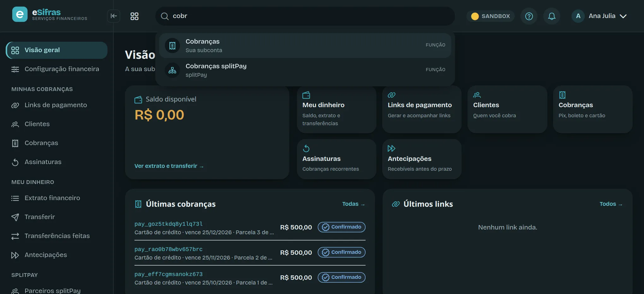Open Clientes in the sidebar
644x294 pixels.
tap(57, 124)
